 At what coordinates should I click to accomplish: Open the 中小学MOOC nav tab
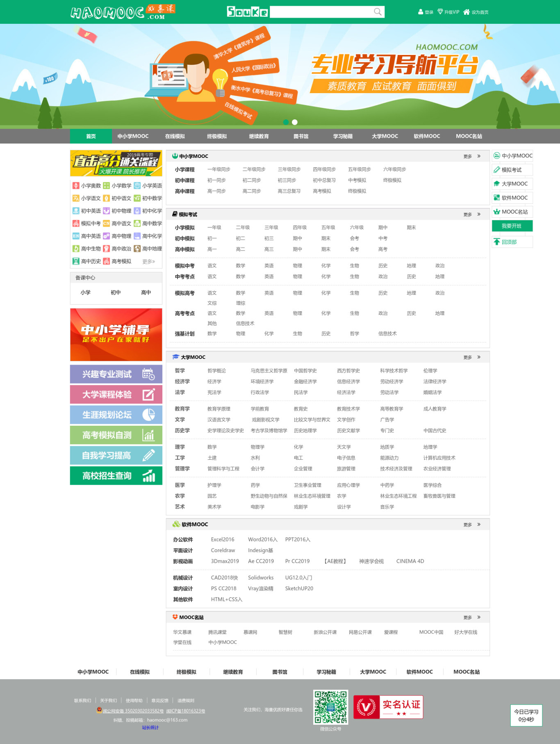pyautogui.click(x=133, y=136)
